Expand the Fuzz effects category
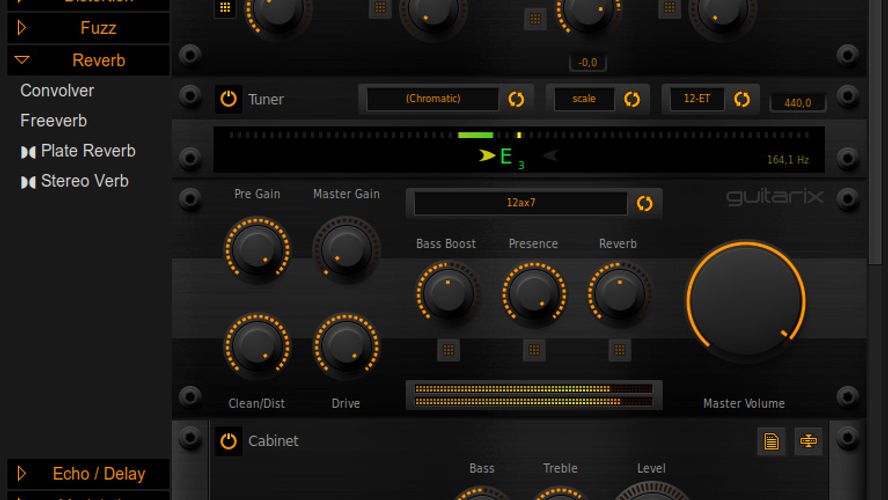888x500 pixels. [x=88, y=28]
